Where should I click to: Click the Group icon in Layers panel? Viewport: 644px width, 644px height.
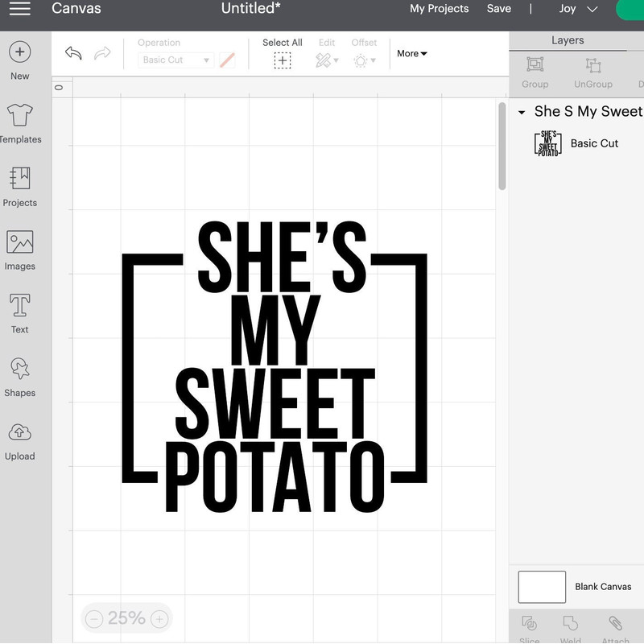point(535,64)
